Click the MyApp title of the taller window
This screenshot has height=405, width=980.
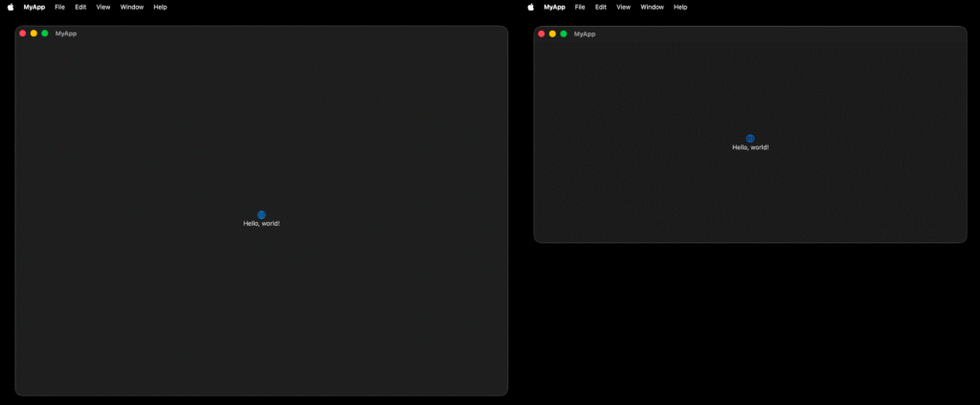(x=66, y=34)
